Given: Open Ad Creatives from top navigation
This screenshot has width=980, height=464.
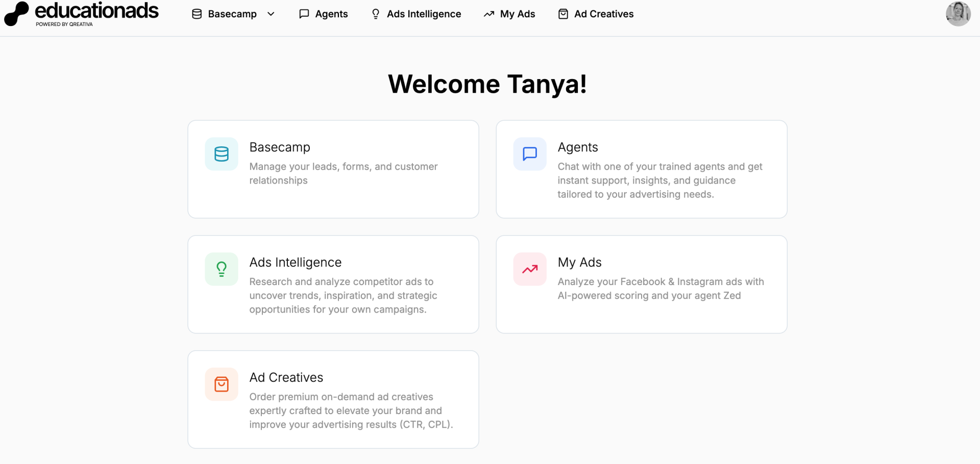Looking at the screenshot, I should [x=604, y=14].
